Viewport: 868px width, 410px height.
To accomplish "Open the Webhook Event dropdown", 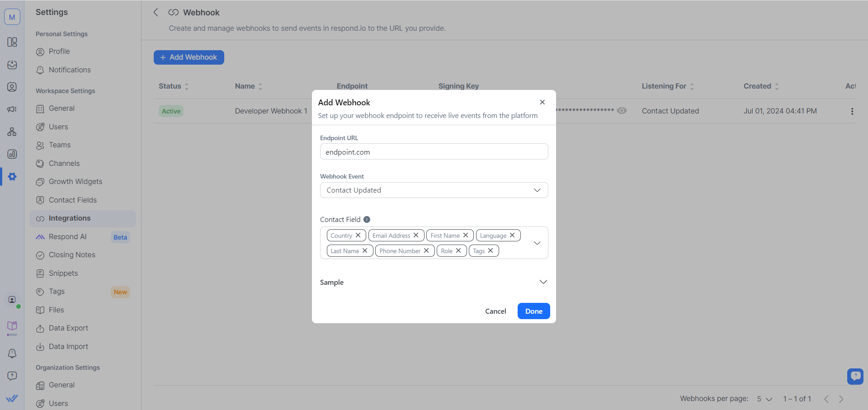I will click(434, 190).
